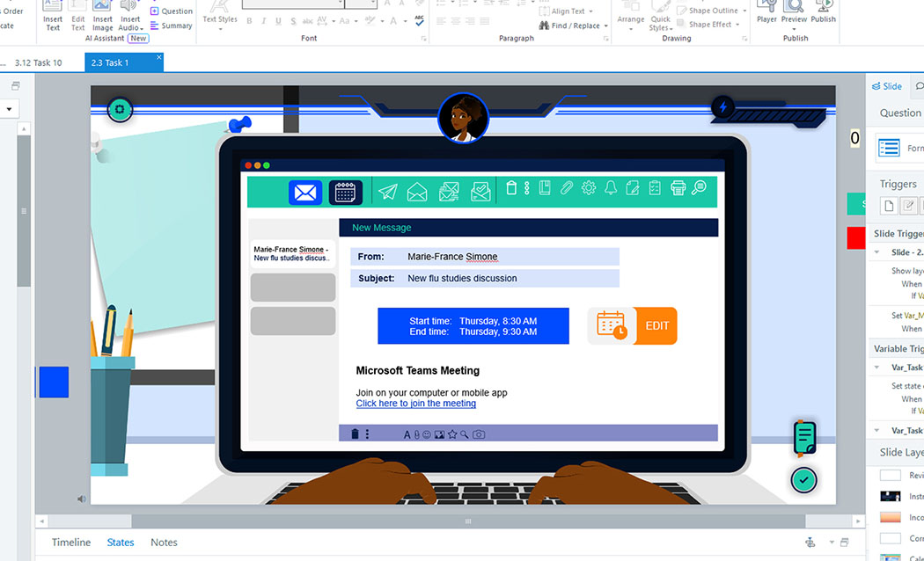Screen dimensions: 924x561
Task: Click the green checkmark circle on slide
Action: [803, 479]
